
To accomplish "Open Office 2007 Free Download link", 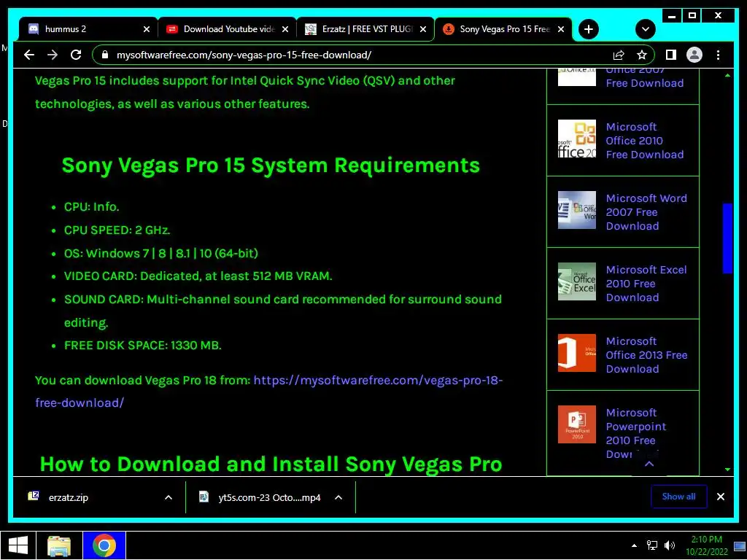I will pos(645,77).
